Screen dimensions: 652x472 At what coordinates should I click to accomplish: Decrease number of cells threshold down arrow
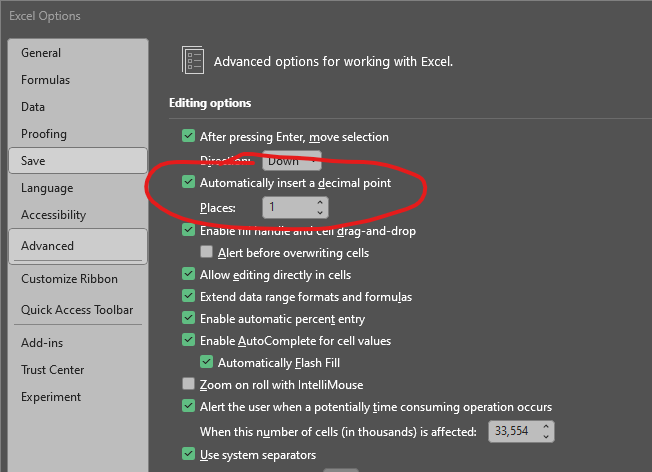coord(546,436)
